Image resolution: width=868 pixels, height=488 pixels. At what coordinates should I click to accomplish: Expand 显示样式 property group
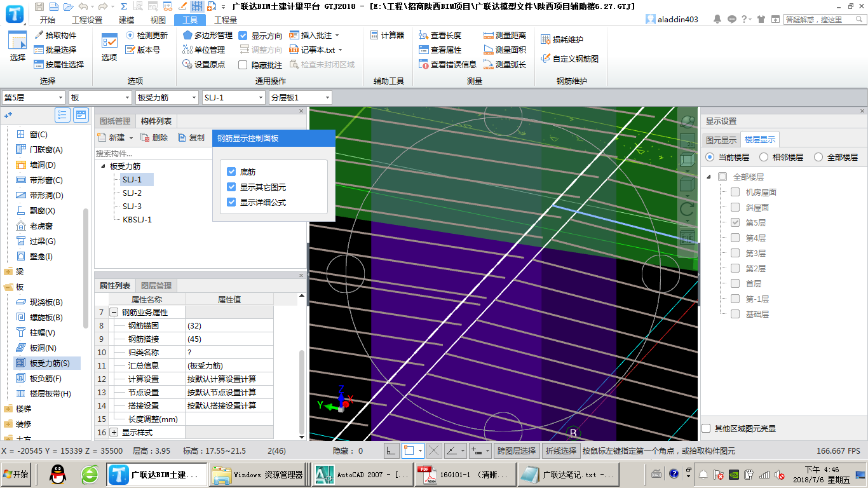114,432
